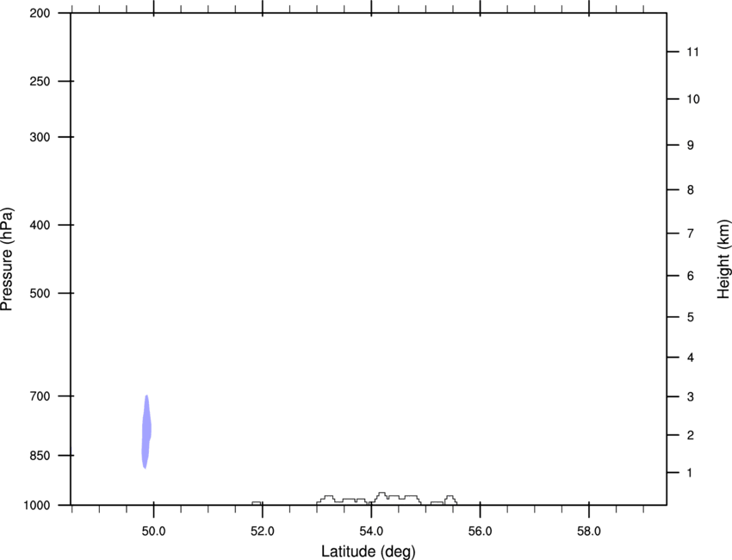Click the 300 hPa pressure label
Viewport: 732px width, 560px height.
[x=40, y=137]
